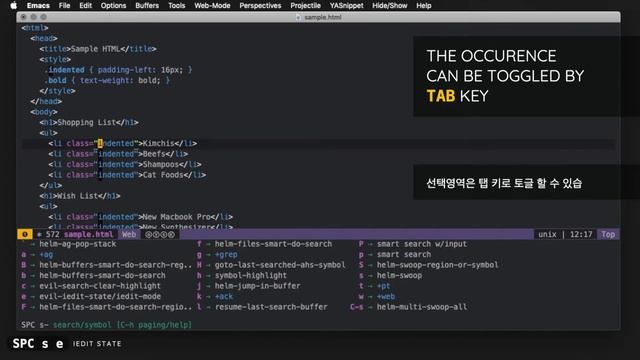Open the File menu
This screenshot has width=640, height=360.
[x=64, y=6]
